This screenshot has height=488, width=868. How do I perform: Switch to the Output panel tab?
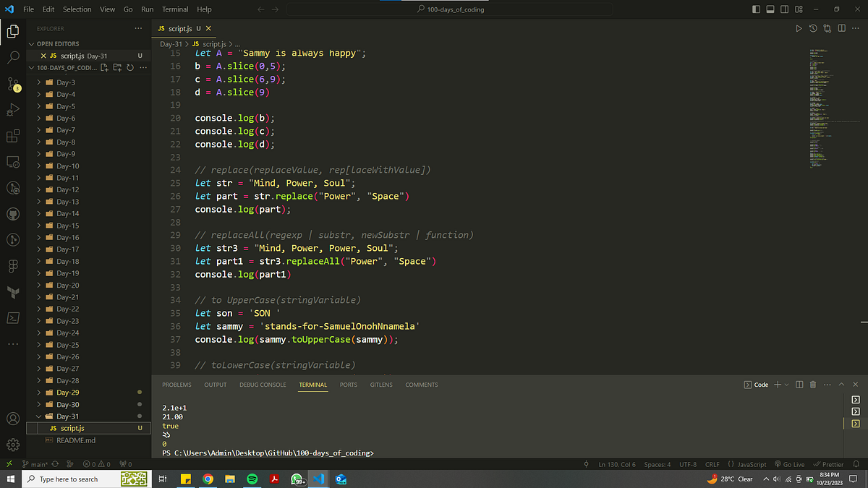point(215,385)
